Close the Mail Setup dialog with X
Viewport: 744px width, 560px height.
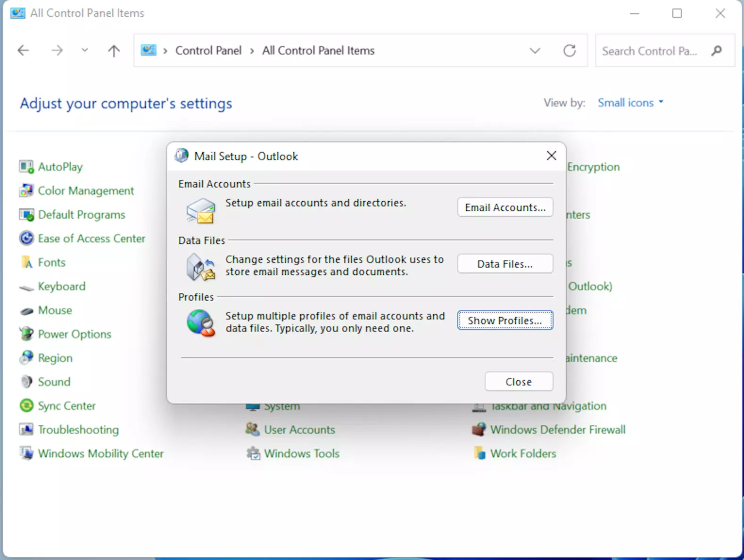(x=551, y=156)
